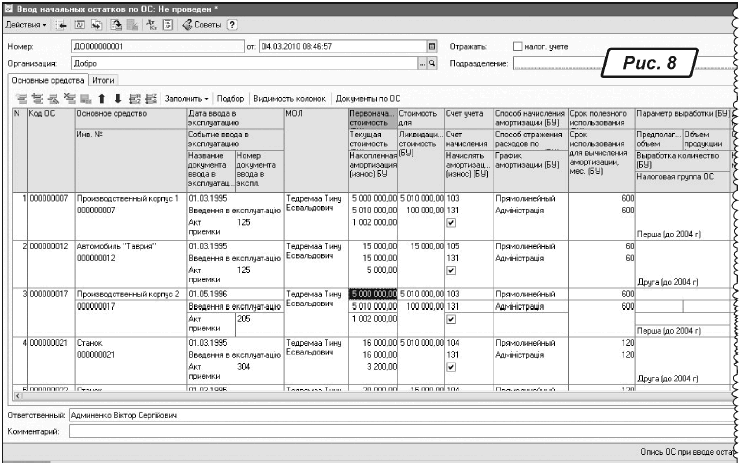Switch to the Итоги tab
This screenshot has width=741, height=466.
coord(102,79)
